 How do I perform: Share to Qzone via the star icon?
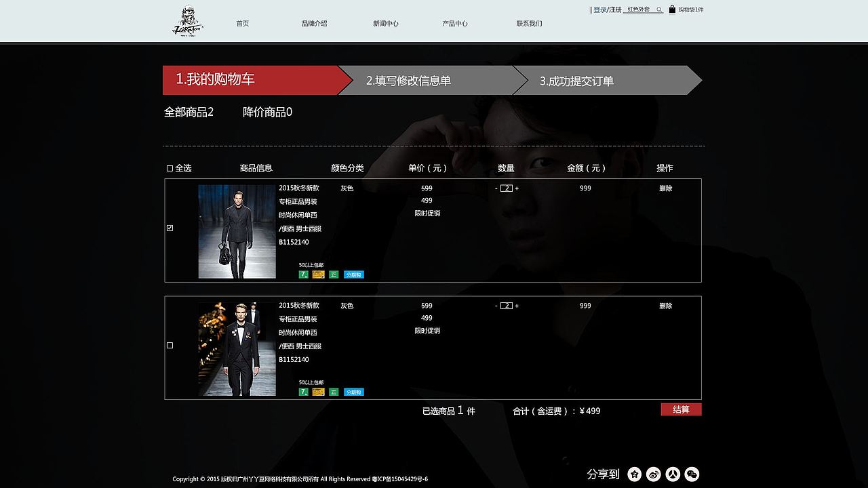[x=635, y=474]
